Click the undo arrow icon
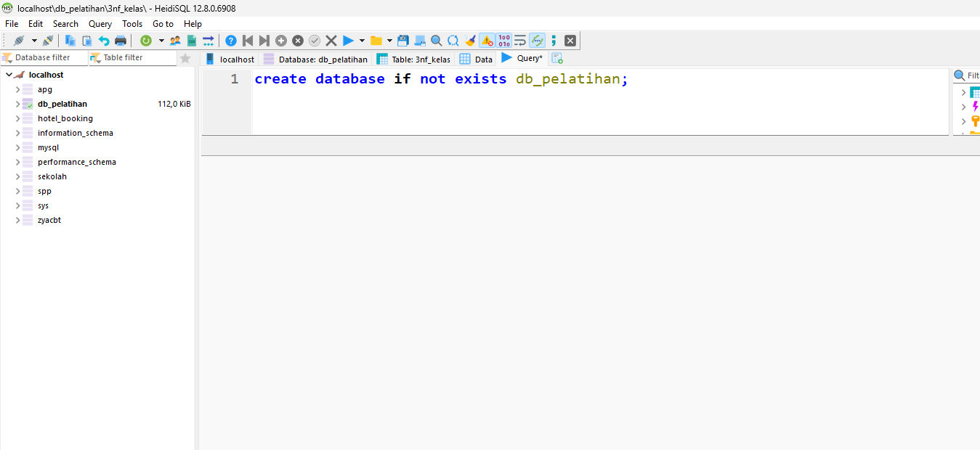980x450 pixels. (104, 41)
